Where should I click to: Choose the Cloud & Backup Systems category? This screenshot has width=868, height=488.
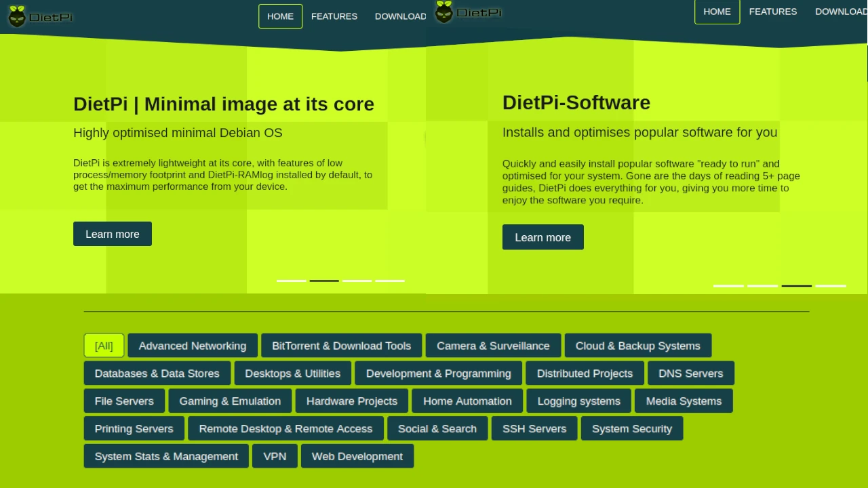[x=637, y=346]
